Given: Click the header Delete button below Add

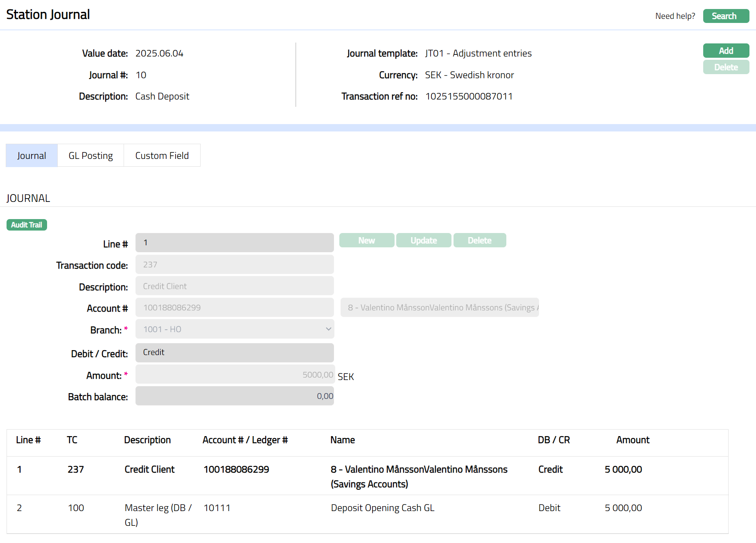Looking at the screenshot, I should point(726,67).
